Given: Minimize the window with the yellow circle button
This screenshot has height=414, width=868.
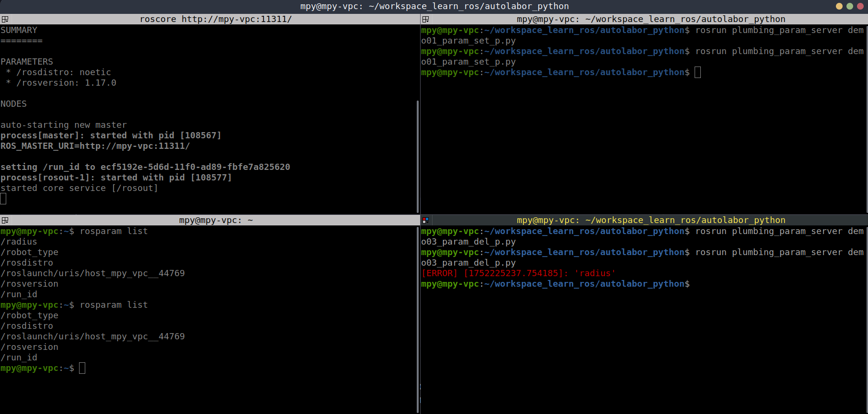Looking at the screenshot, I should [x=839, y=6].
